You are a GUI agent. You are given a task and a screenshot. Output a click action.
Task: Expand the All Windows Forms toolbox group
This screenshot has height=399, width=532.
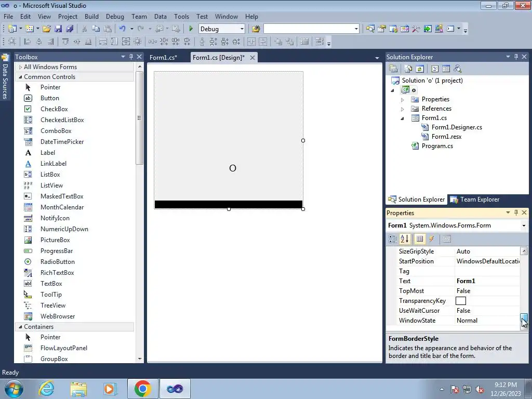[x=20, y=67]
